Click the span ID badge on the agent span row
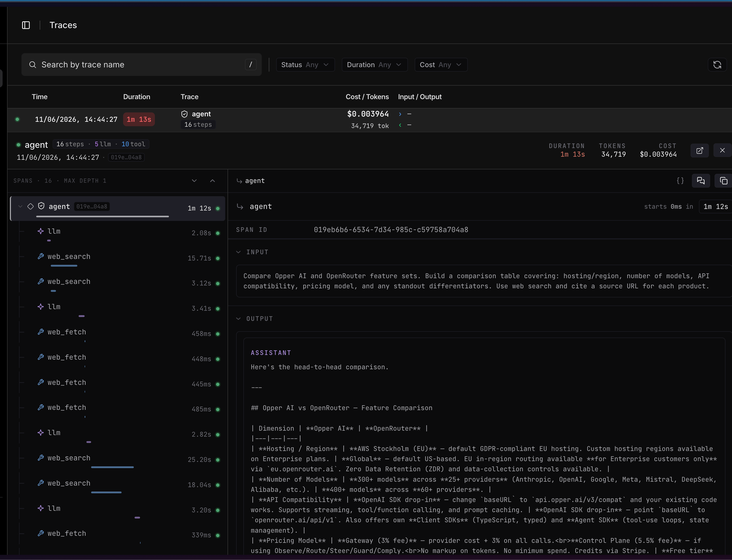This screenshot has height=560, width=732. [92, 207]
